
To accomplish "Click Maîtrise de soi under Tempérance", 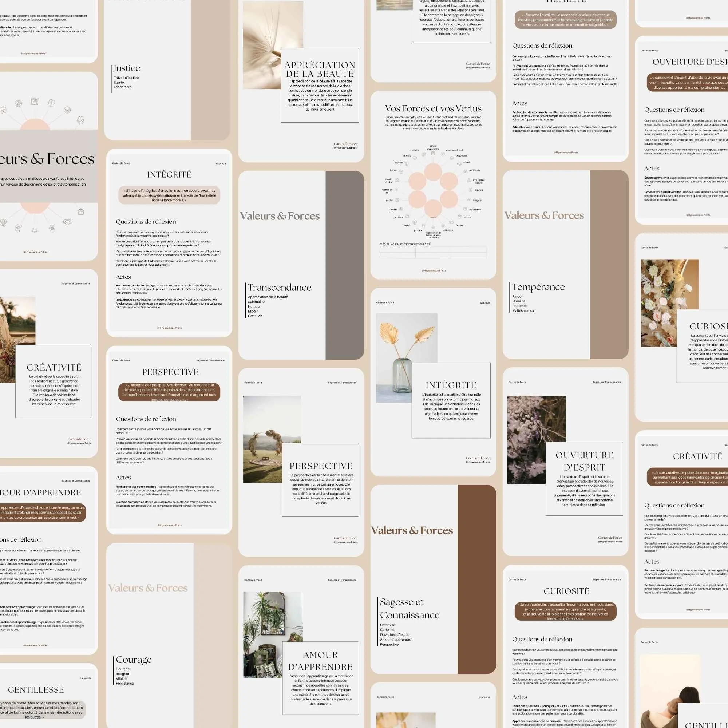I will (523, 311).
